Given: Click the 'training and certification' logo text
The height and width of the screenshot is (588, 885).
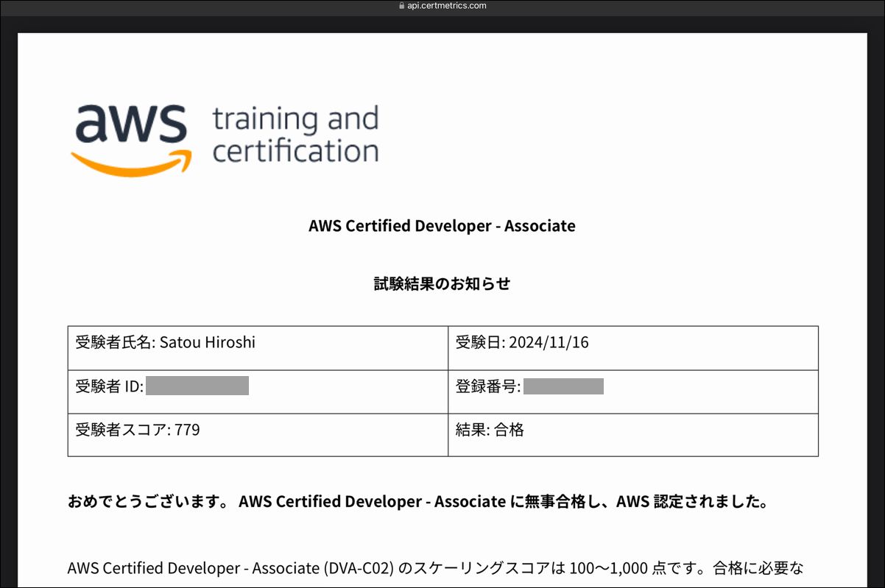Looking at the screenshot, I should 295,134.
